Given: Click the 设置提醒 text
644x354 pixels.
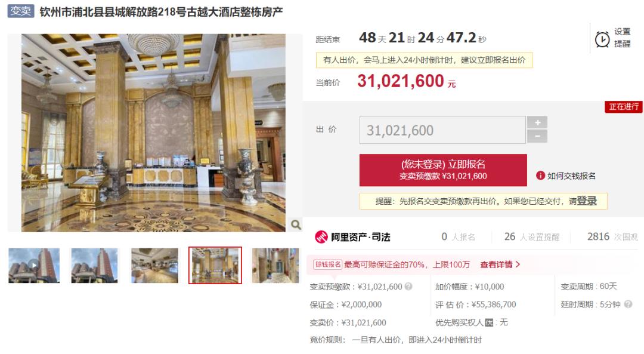Looking at the screenshot, I should (x=622, y=38).
